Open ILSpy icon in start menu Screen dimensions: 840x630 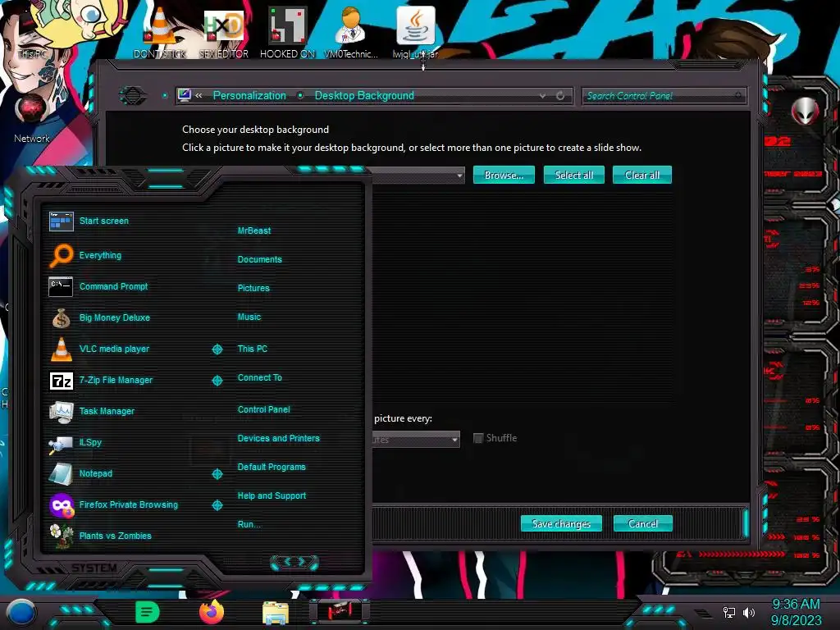(61, 443)
